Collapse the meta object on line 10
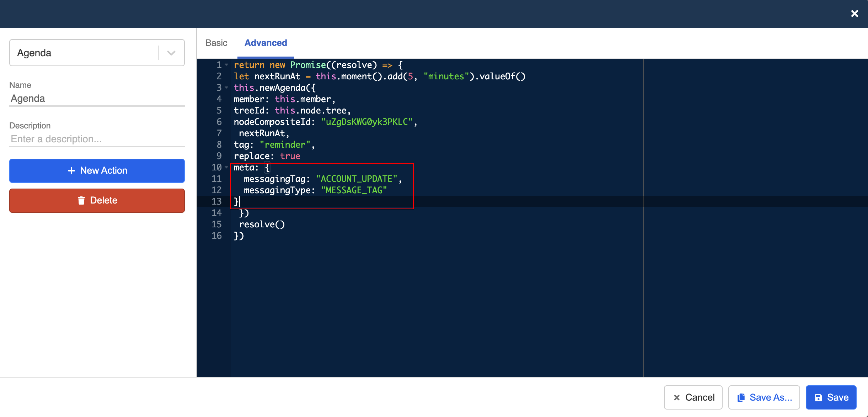 [226, 167]
